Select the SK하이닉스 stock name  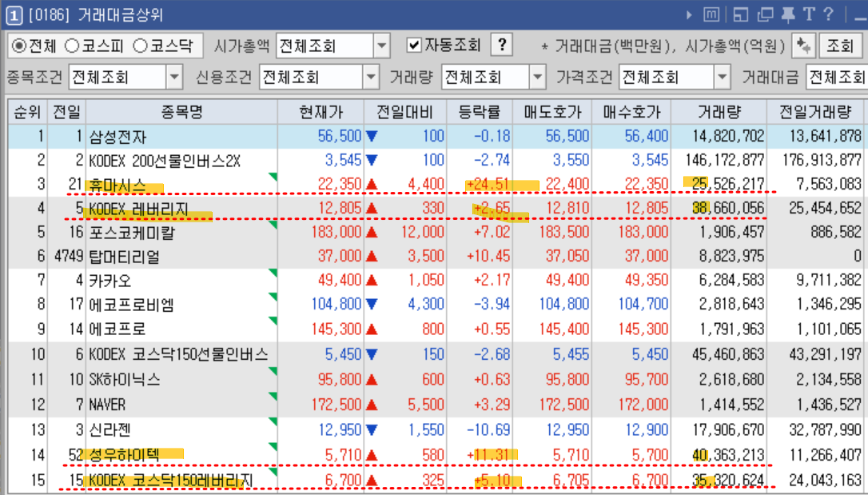pos(125,380)
